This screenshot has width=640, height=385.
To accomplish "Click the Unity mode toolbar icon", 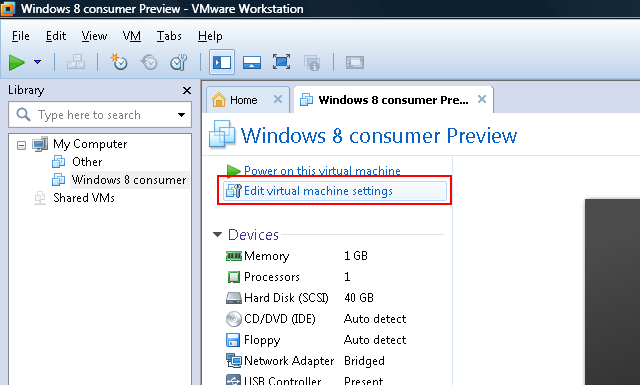I will (x=312, y=63).
